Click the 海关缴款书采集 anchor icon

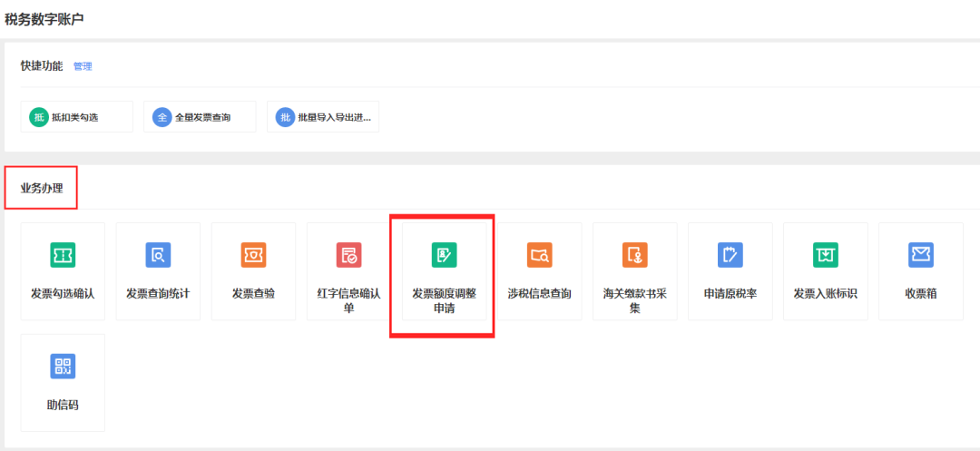click(x=635, y=255)
